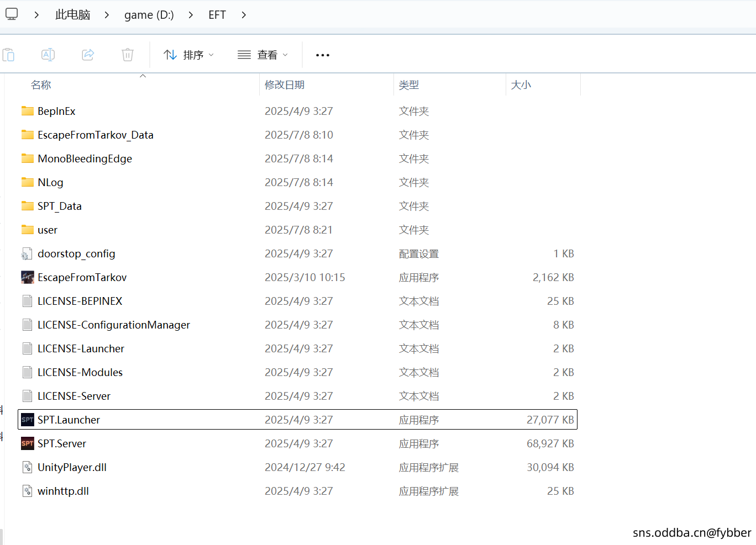Click the winhttp.dll file icon
Viewport: 756px width, 545px height.
(x=27, y=491)
